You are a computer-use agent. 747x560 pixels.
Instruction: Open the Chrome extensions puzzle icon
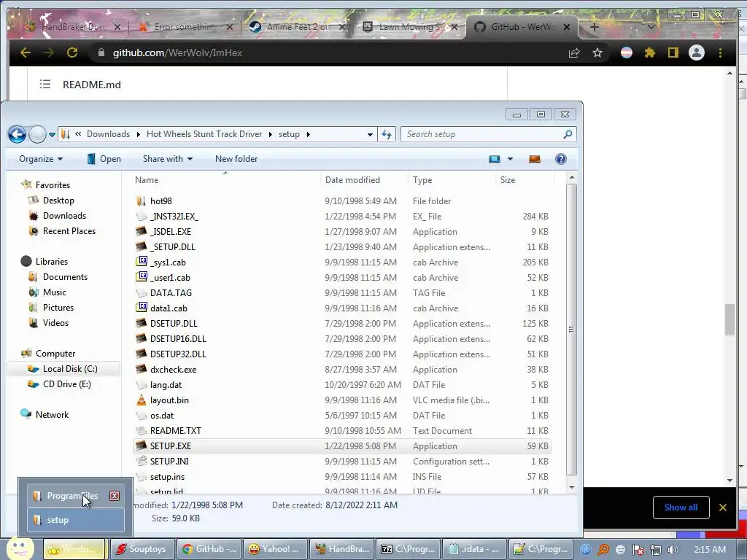[650, 52]
